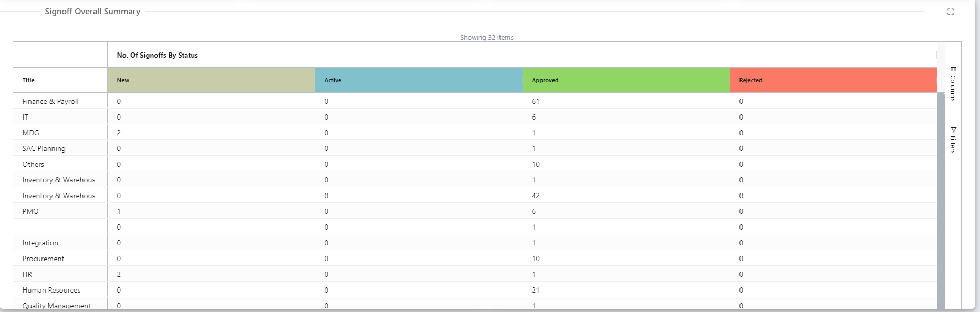
Task: Select the Integration row
Action: pos(475,243)
